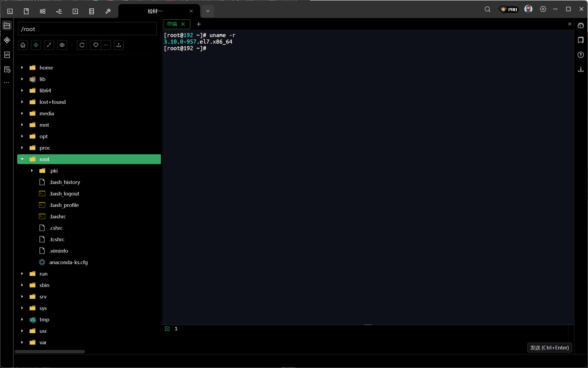The image size is (588, 368).
Task: Expand the .pki folder
Action: (x=32, y=171)
